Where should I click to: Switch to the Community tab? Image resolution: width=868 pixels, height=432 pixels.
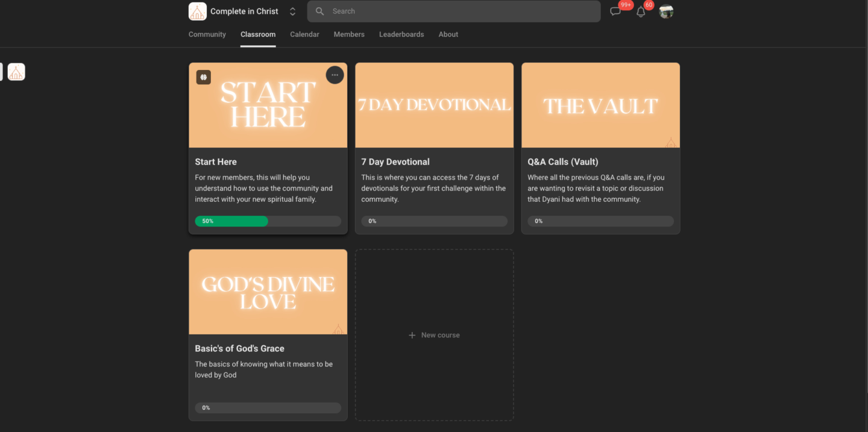pyautogui.click(x=207, y=34)
